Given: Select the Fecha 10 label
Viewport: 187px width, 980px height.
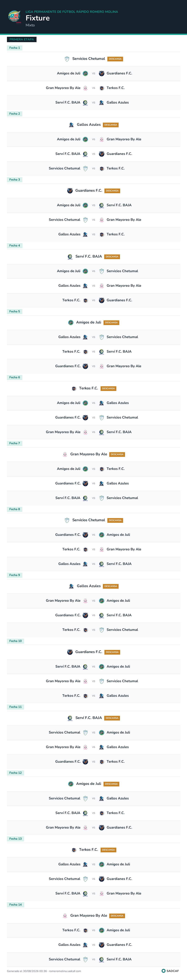Looking at the screenshot, I should [x=16, y=641].
